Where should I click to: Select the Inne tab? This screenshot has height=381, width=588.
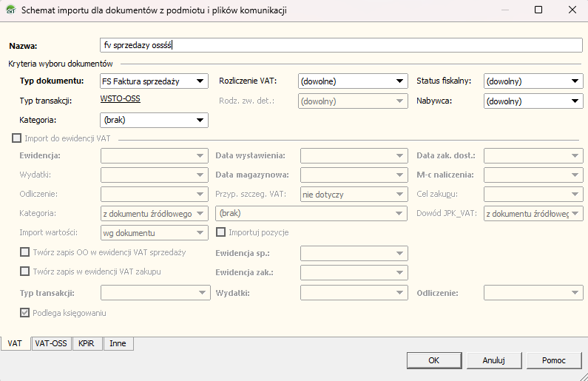click(118, 343)
